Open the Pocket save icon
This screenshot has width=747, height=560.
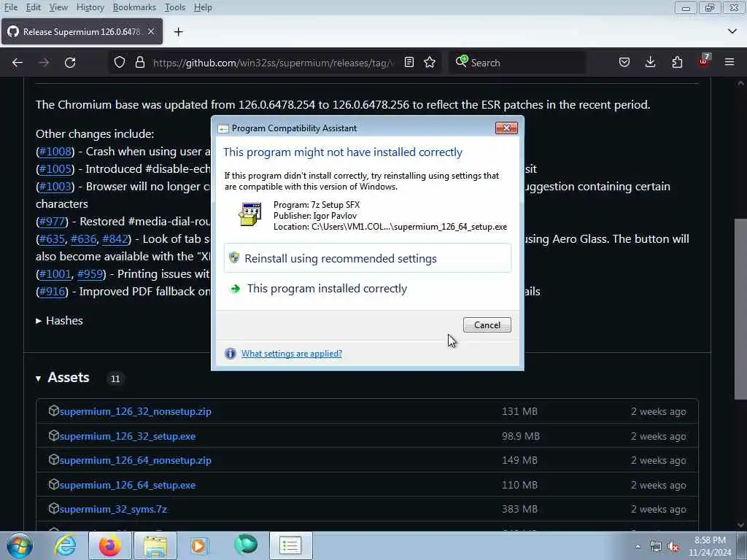[624, 63]
